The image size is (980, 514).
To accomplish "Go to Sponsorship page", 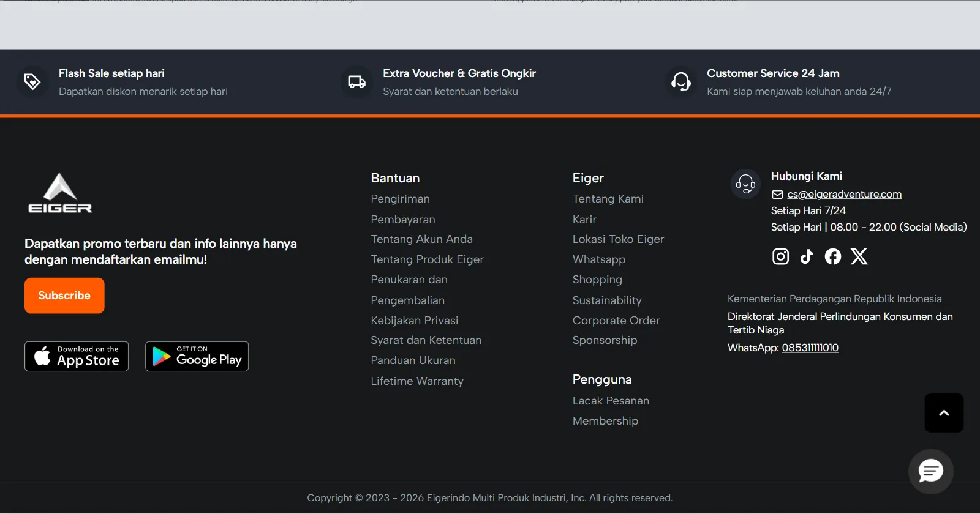I will (605, 340).
